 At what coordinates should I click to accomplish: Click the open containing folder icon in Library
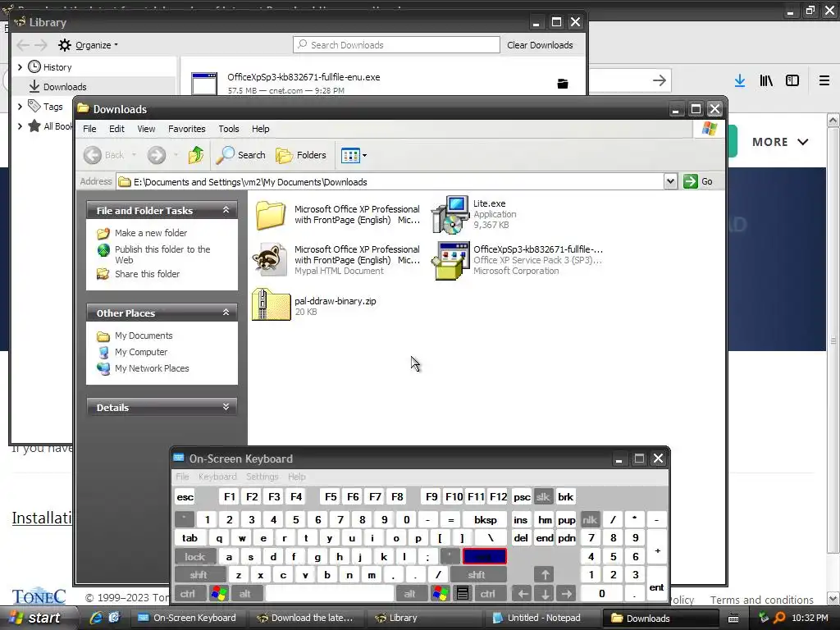[563, 84]
